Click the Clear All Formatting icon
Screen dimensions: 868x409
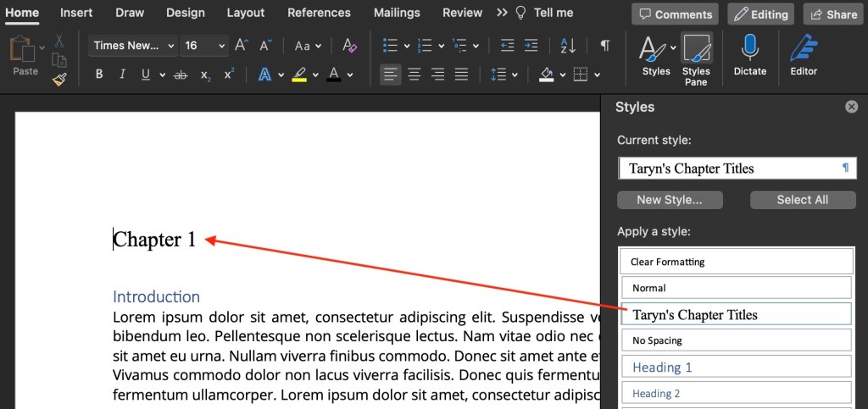point(349,46)
